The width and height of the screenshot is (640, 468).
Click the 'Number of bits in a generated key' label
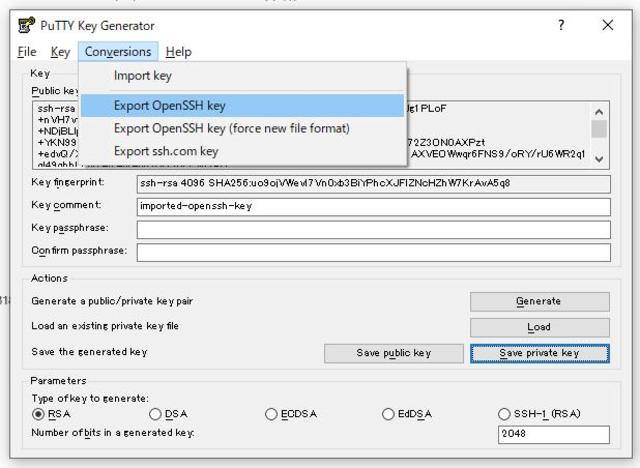tap(113, 433)
